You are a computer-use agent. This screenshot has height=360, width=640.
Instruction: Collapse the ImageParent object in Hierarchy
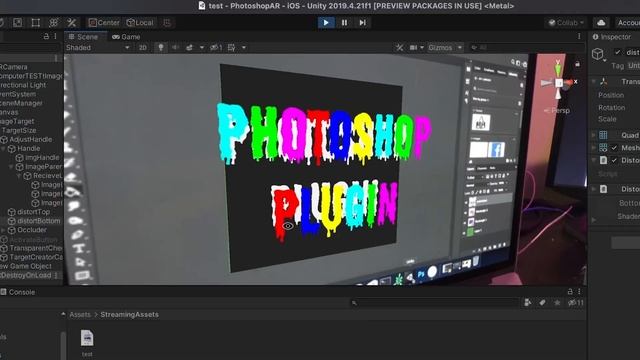[x=11, y=167]
